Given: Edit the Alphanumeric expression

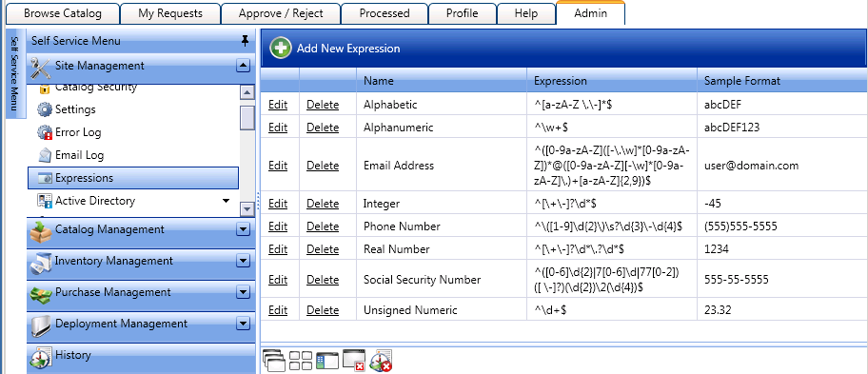Looking at the screenshot, I should pyautogui.click(x=278, y=128).
